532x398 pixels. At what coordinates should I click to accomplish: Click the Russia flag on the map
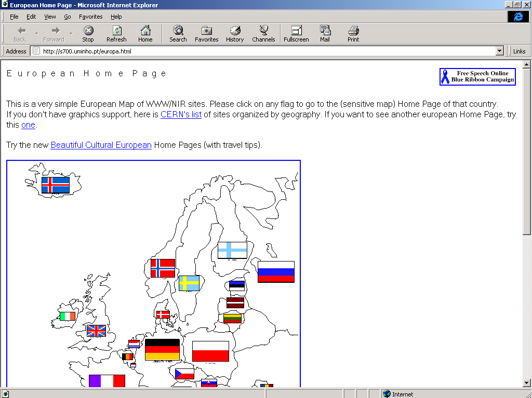[276, 271]
